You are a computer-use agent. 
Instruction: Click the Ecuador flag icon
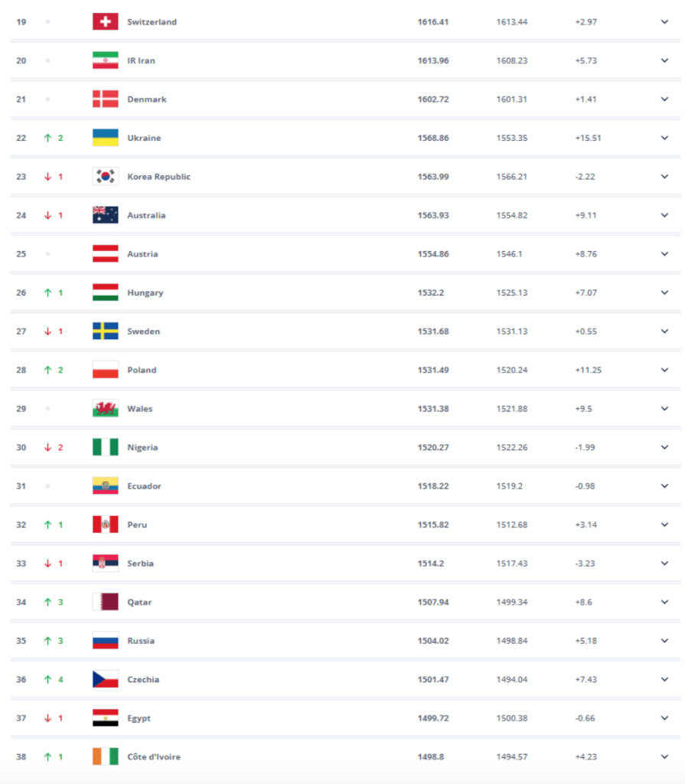click(106, 485)
